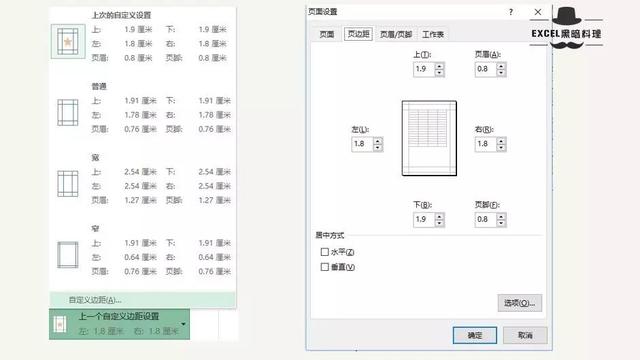
Task: Click the header (页眉) margin input field
Action: coord(486,69)
